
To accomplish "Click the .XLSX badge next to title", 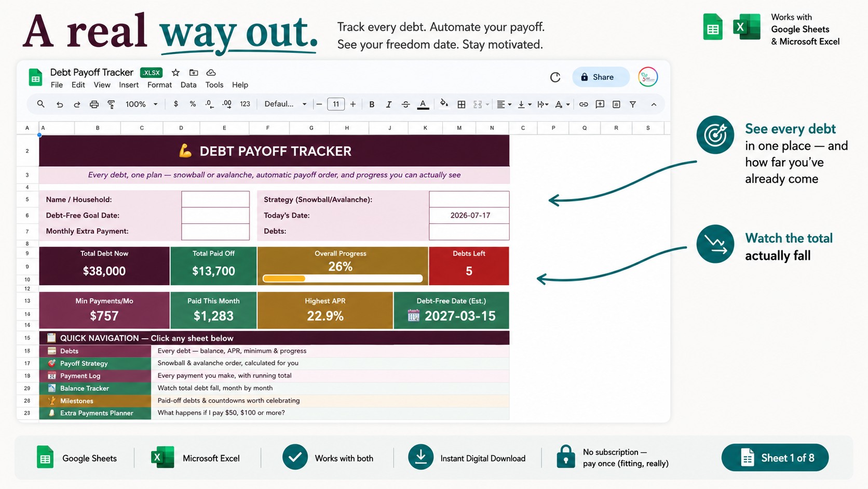I will click(x=152, y=73).
